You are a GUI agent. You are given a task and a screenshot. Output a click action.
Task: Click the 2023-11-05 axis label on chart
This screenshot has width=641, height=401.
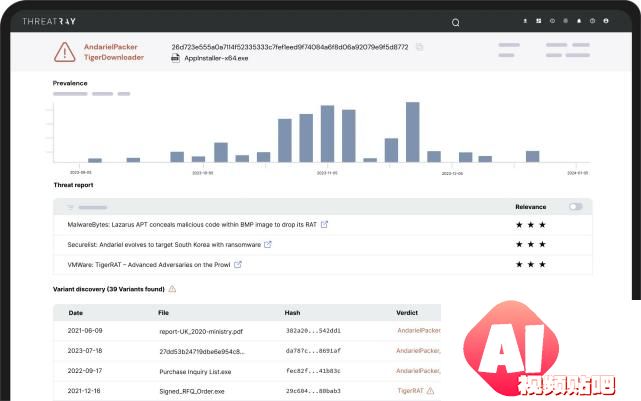pos(327,173)
